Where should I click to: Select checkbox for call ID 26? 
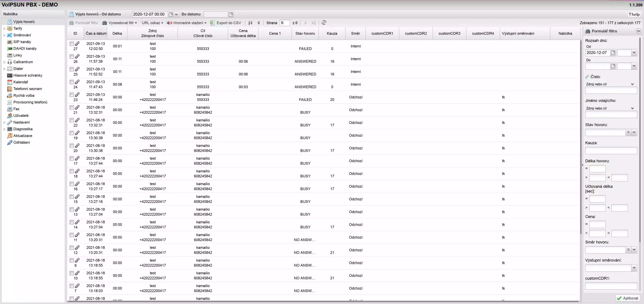[x=72, y=56]
